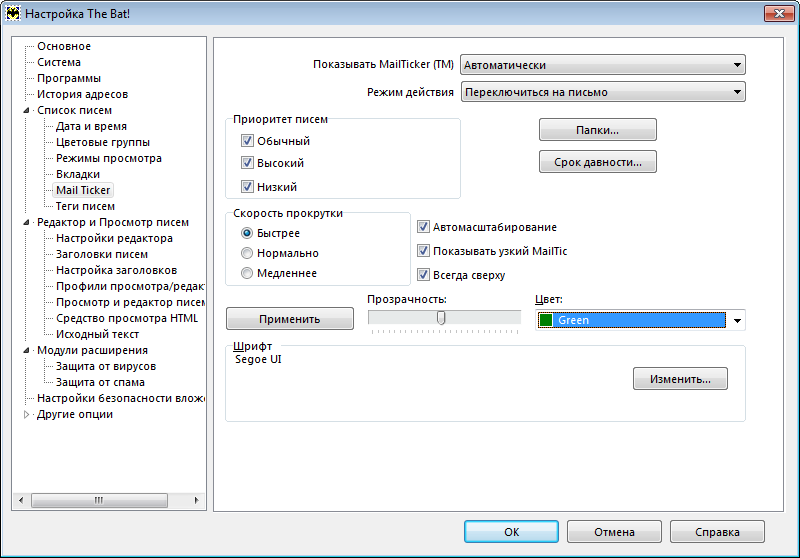Toggle the Высокий priority checkbox
800x558 pixels.
[x=247, y=163]
